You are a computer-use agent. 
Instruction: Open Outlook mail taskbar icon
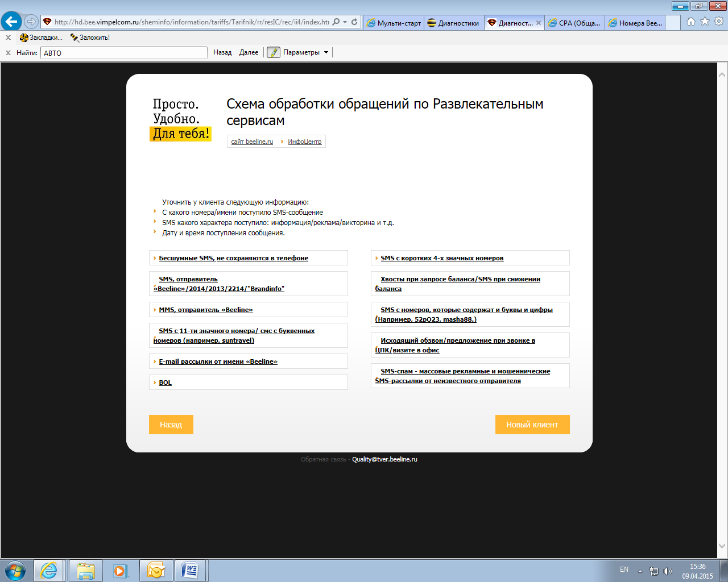[x=156, y=571]
